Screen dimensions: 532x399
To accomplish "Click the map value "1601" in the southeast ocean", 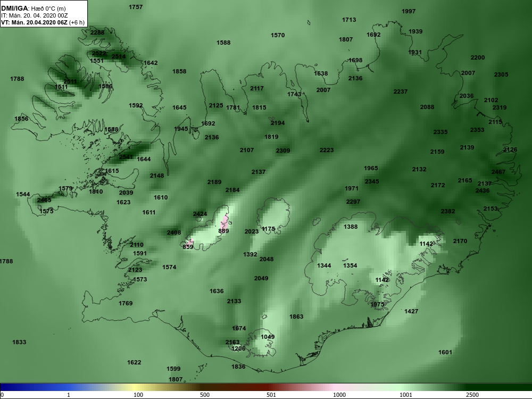I will click(x=445, y=353).
